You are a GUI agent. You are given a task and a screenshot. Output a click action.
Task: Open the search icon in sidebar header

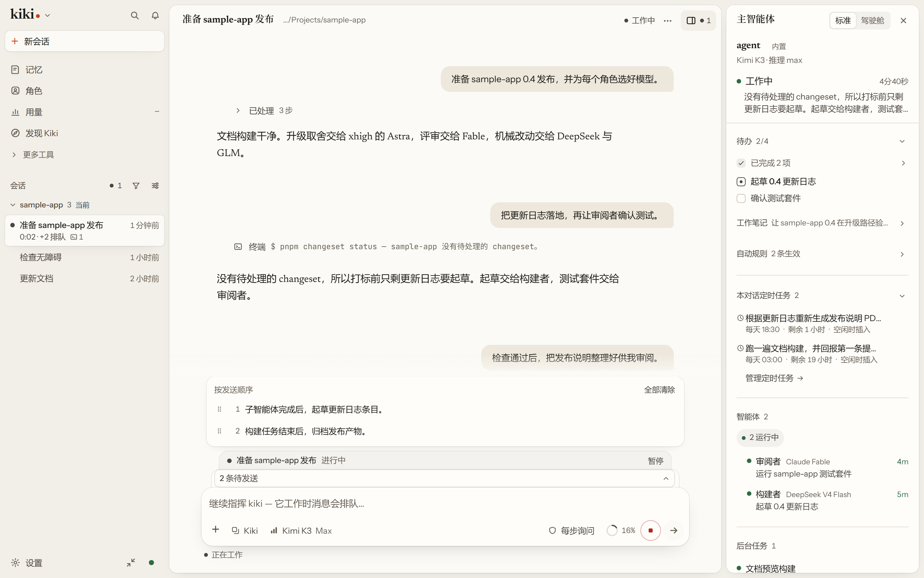pyautogui.click(x=134, y=15)
